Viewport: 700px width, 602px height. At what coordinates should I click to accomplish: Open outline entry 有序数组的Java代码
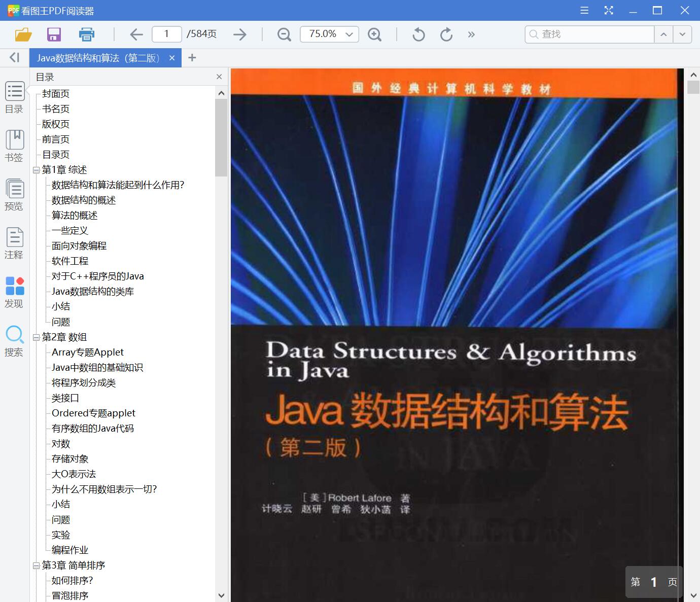pos(93,429)
